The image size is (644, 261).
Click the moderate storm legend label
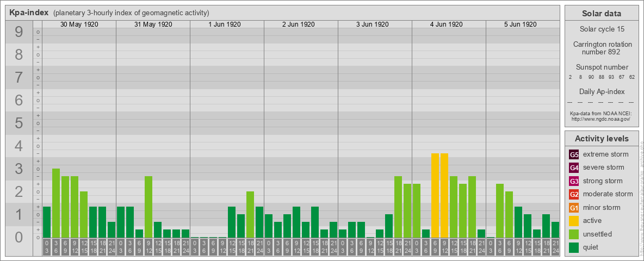coord(608,194)
